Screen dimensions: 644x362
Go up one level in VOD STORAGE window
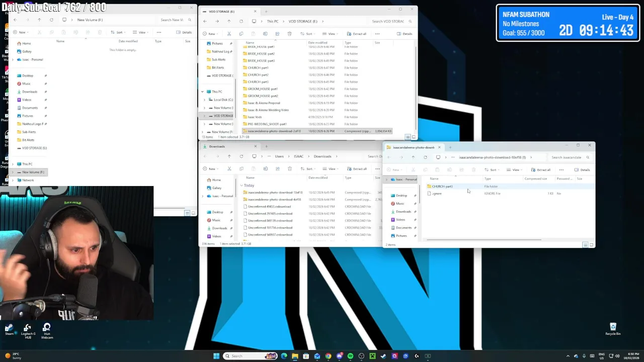point(229,21)
